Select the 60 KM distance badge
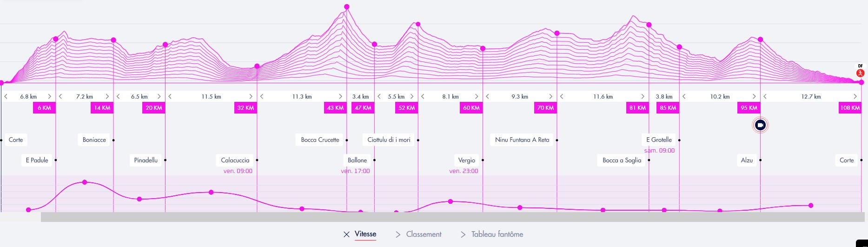Viewport: 868px width, 247px height. pos(471,108)
